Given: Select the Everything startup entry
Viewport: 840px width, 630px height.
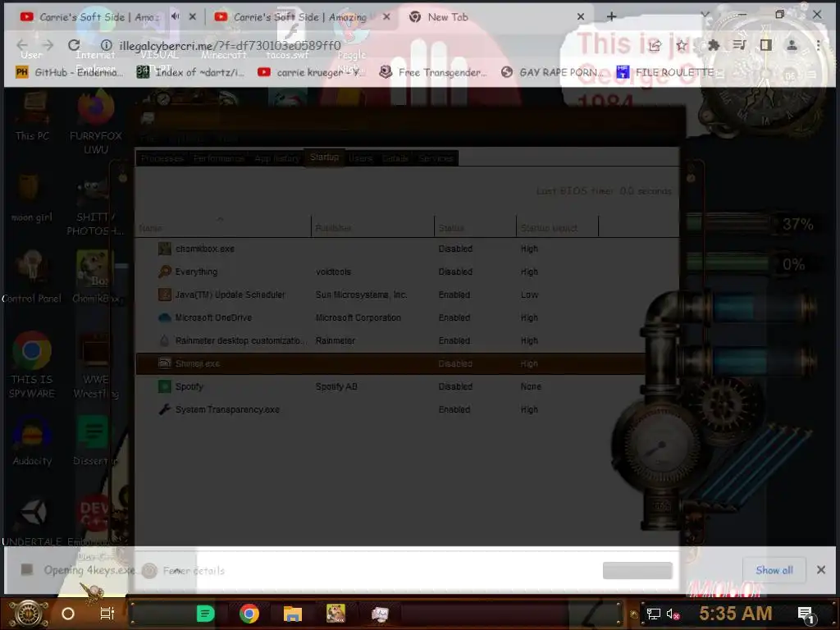Looking at the screenshot, I should click(391, 272).
